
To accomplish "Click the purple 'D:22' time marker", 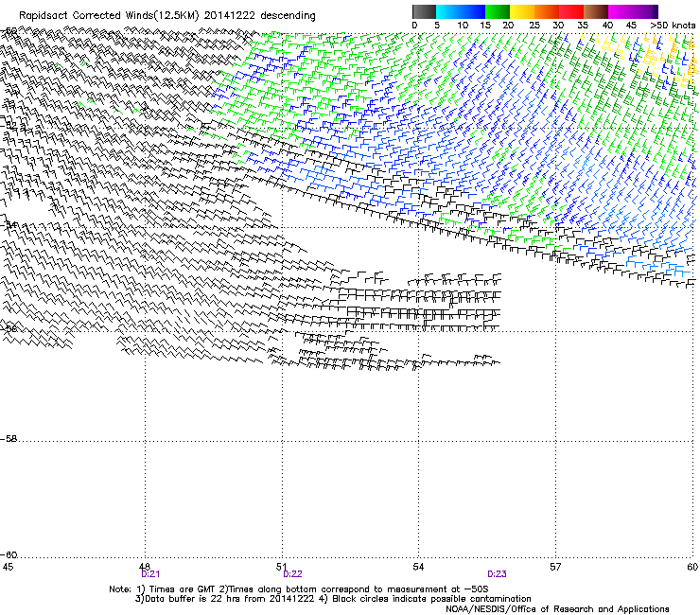I will pyautogui.click(x=292, y=574).
